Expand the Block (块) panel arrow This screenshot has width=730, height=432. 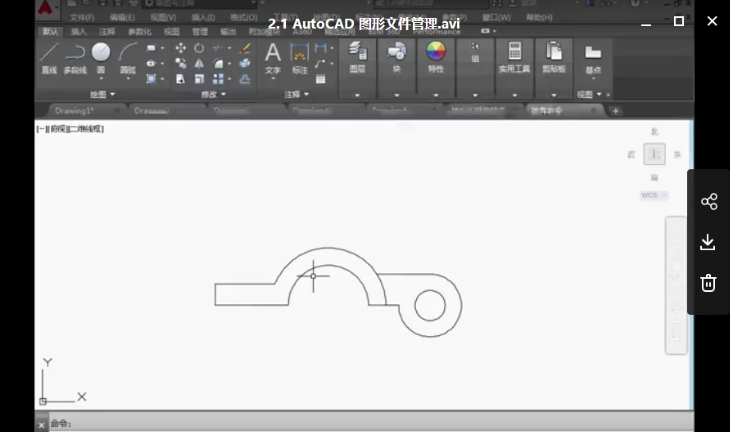click(x=397, y=95)
